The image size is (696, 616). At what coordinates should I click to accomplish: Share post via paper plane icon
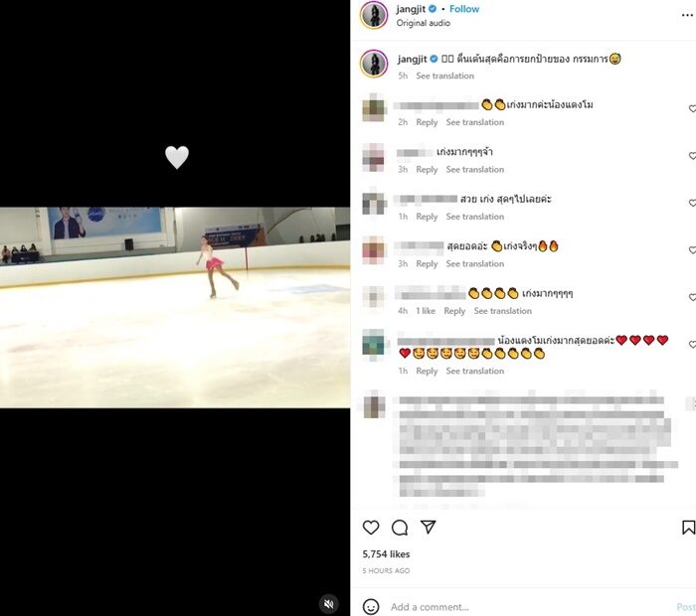(x=428, y=527)
